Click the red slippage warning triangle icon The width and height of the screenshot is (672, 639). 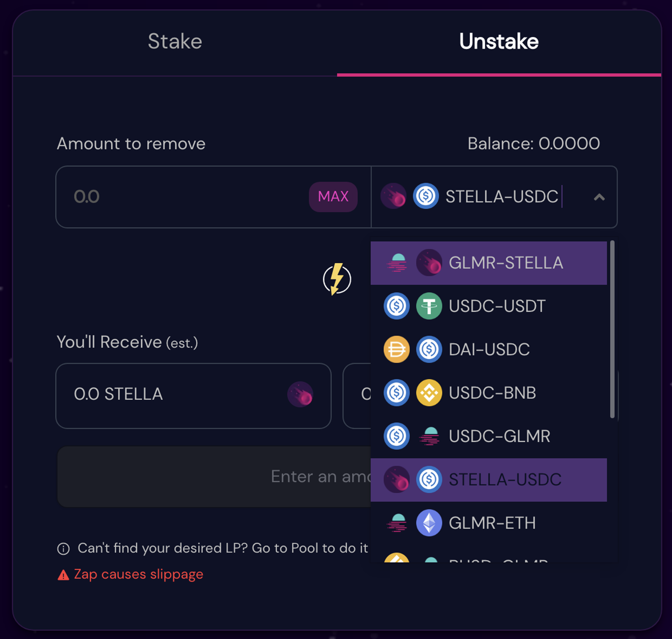[63, 575]
